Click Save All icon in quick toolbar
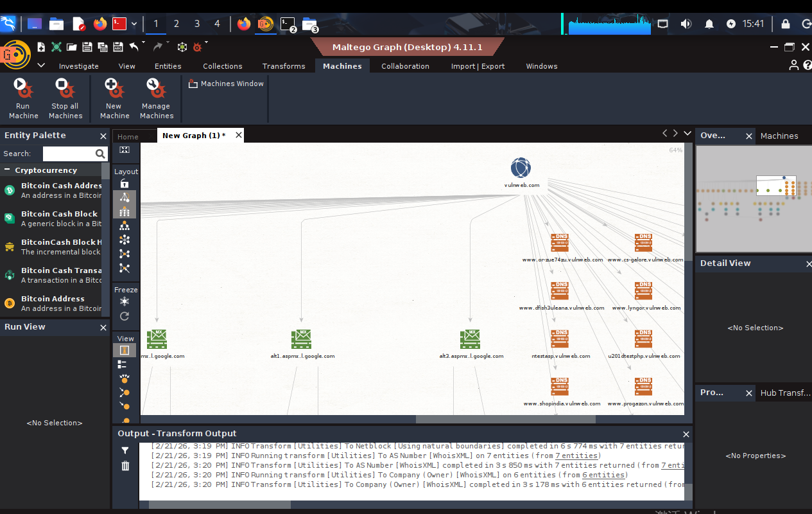812x514 pixels. click(103, 47)
